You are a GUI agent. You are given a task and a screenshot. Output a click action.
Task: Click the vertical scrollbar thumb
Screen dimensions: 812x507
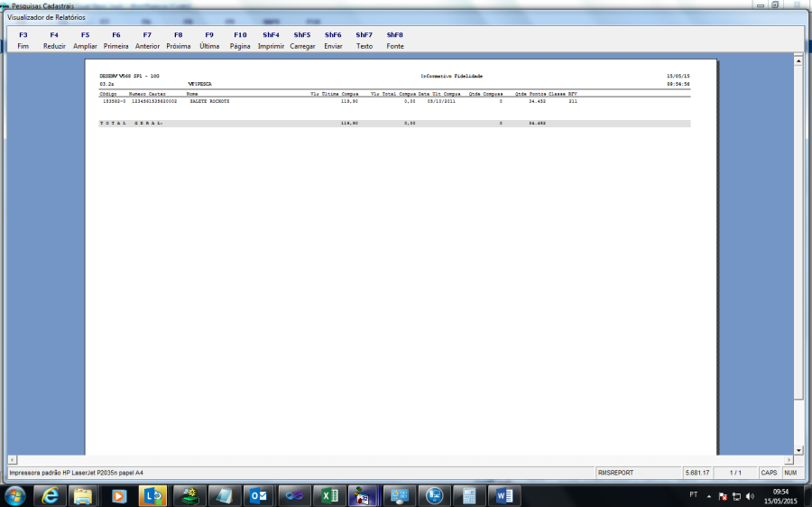(x=798, y=232)
